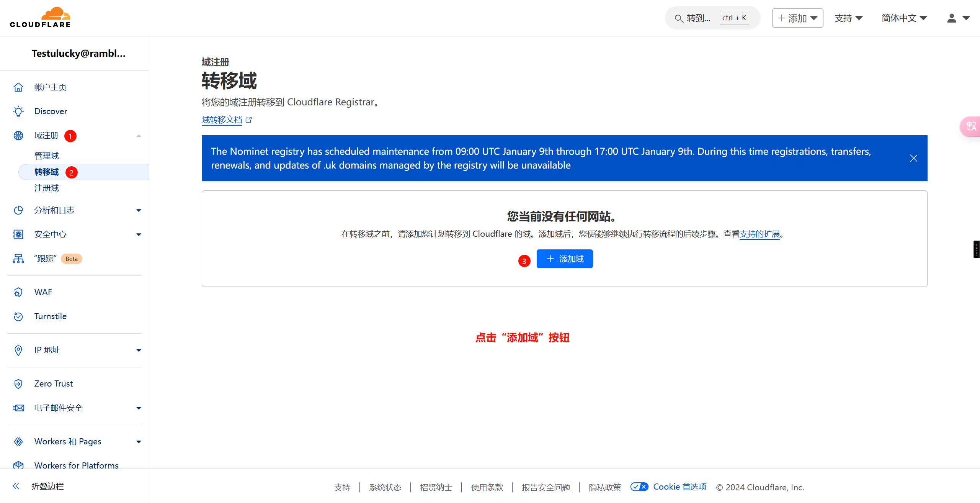Click the 电子邮件安全 envelope icon
The width and height of the screenshot is (980, 503).
pos(18,408)
